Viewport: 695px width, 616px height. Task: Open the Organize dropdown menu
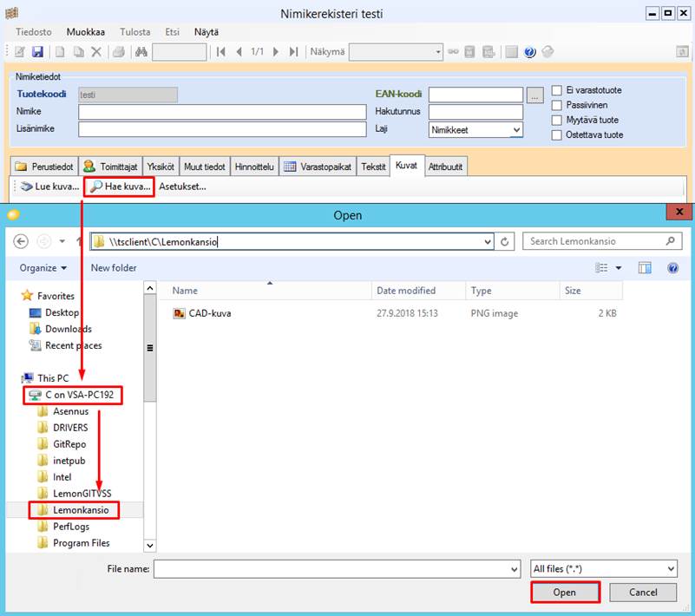43,268
